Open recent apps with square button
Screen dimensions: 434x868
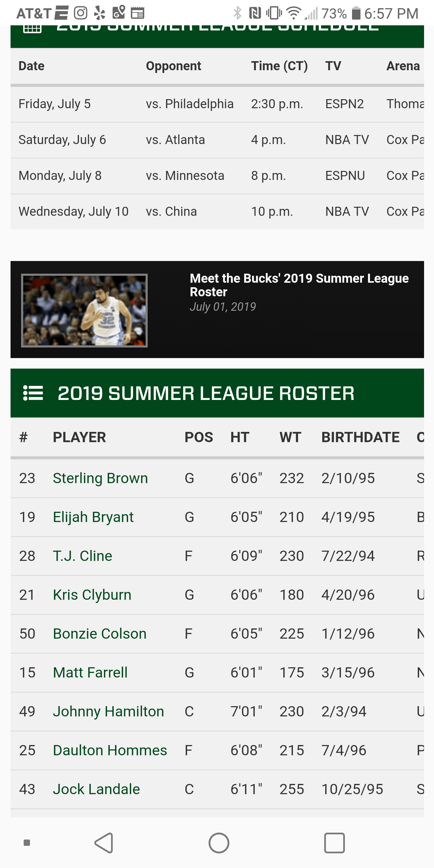(x=334, y=843)
